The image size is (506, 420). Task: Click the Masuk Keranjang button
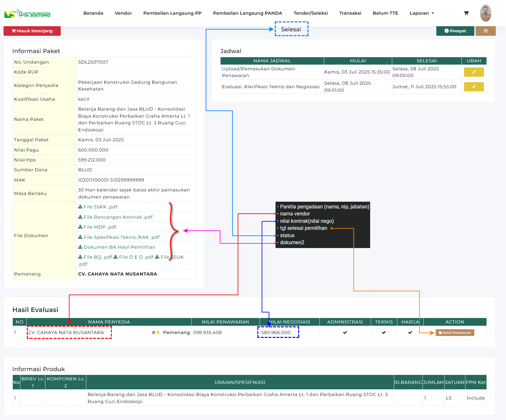(x=32, y=31)
